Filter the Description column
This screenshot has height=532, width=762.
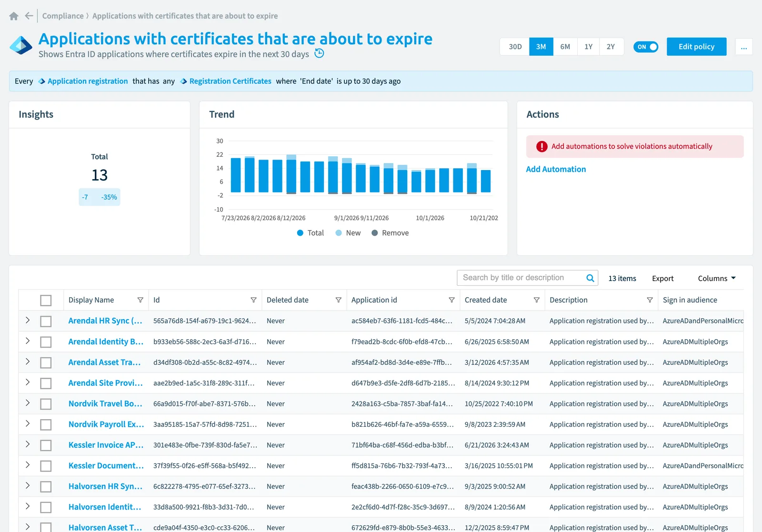650,300
